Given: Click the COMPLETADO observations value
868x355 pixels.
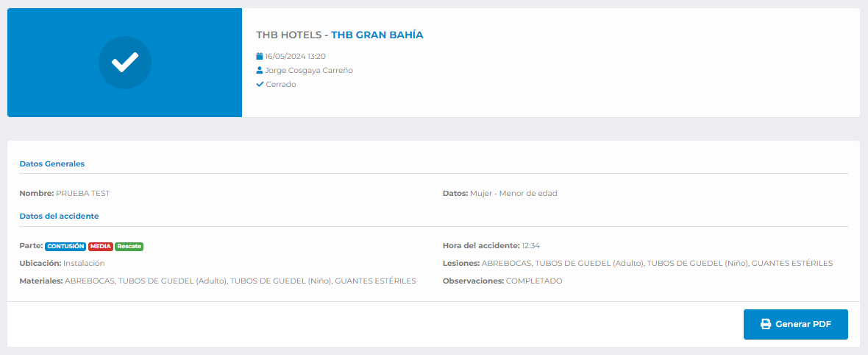Looking at the screenshot, I should pyautogui.click(x=534, y=281).
